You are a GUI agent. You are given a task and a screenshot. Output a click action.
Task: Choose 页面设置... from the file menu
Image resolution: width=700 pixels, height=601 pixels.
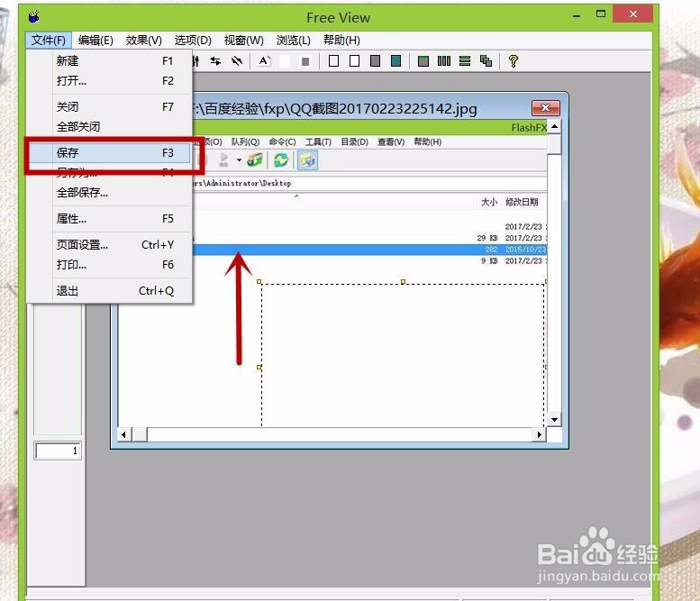tap(109, 245)
